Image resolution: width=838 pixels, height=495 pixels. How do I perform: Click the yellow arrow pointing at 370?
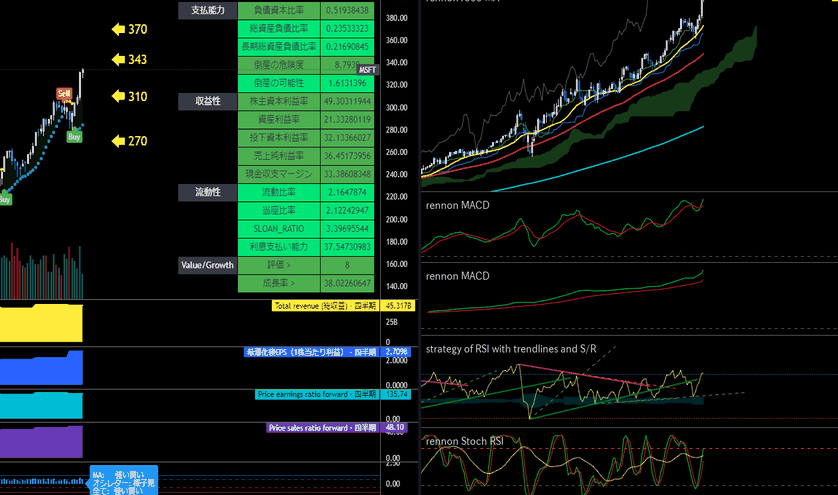click(117, 29)
